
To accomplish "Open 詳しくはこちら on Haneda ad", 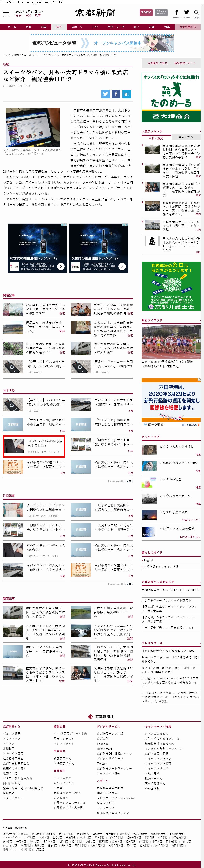I will [x=191, y=425].
